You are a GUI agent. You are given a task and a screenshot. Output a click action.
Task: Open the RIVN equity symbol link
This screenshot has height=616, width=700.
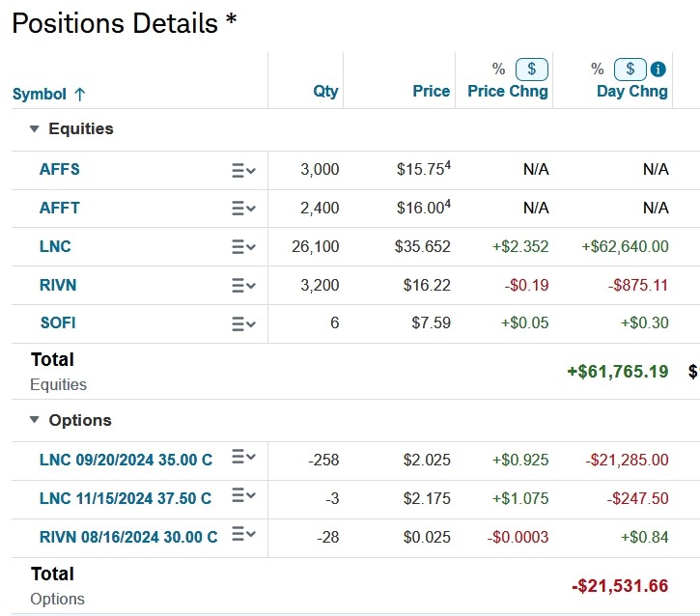pos(58,285)
